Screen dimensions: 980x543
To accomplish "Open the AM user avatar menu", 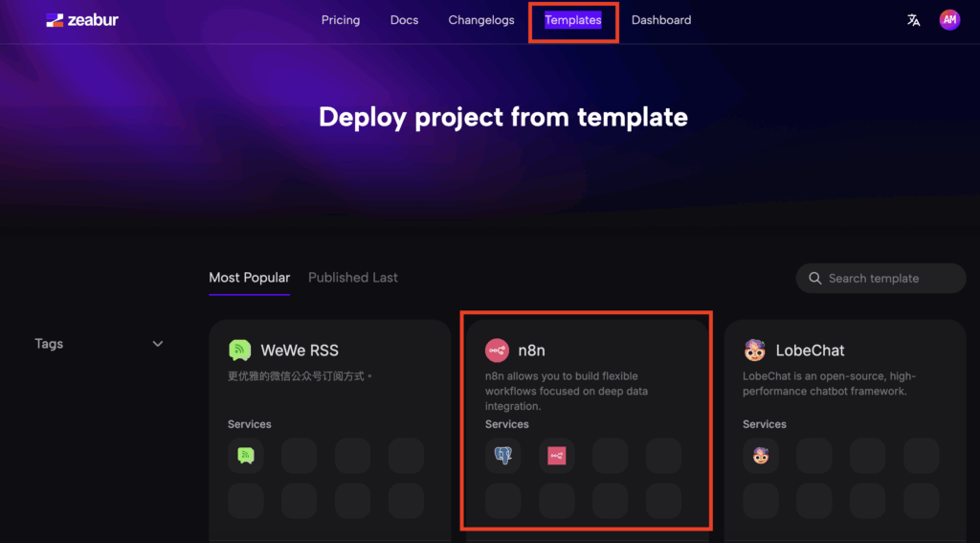I will click(x=949, y=20).
